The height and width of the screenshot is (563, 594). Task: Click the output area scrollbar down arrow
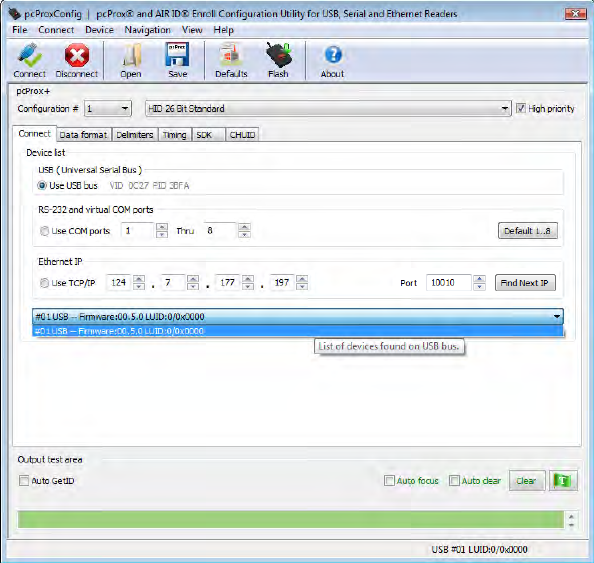point(571,525)
